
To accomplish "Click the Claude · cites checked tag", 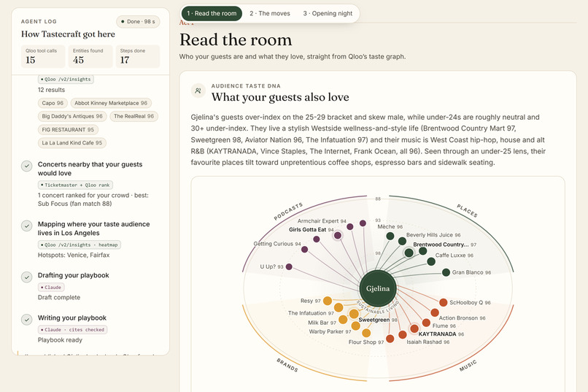I will tap(73, 330).
